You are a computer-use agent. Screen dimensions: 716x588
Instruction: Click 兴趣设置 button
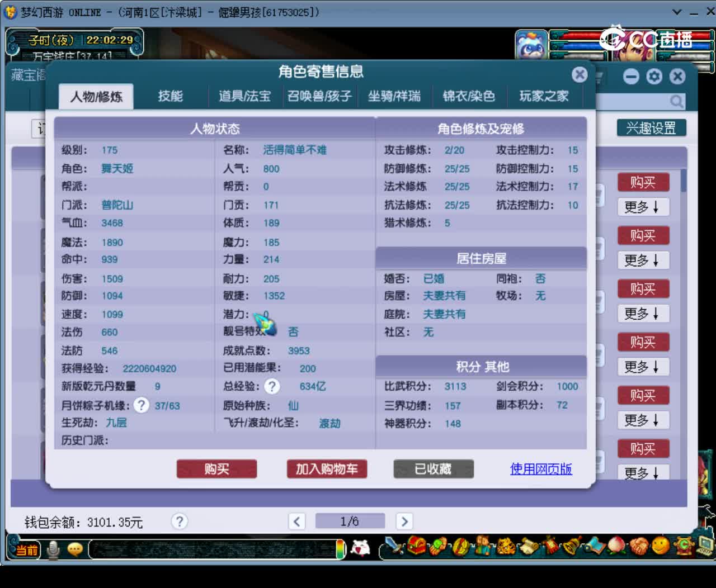651,128
